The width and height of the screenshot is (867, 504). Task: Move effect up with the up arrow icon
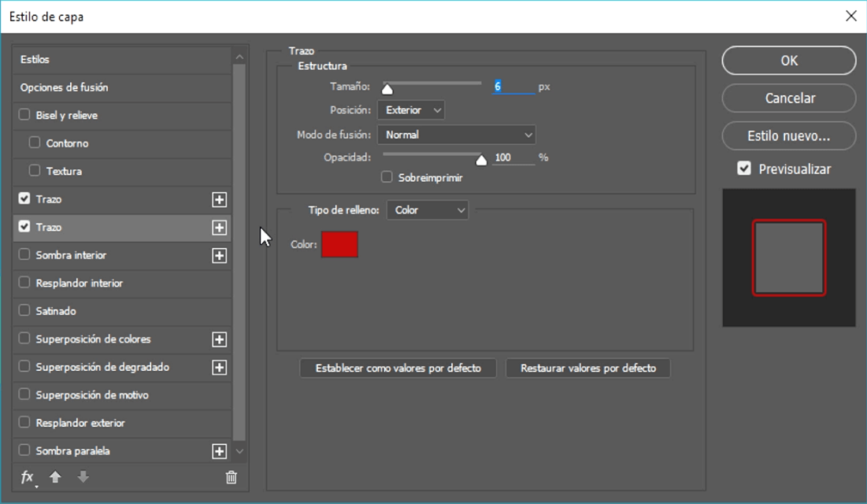[55, 476]
